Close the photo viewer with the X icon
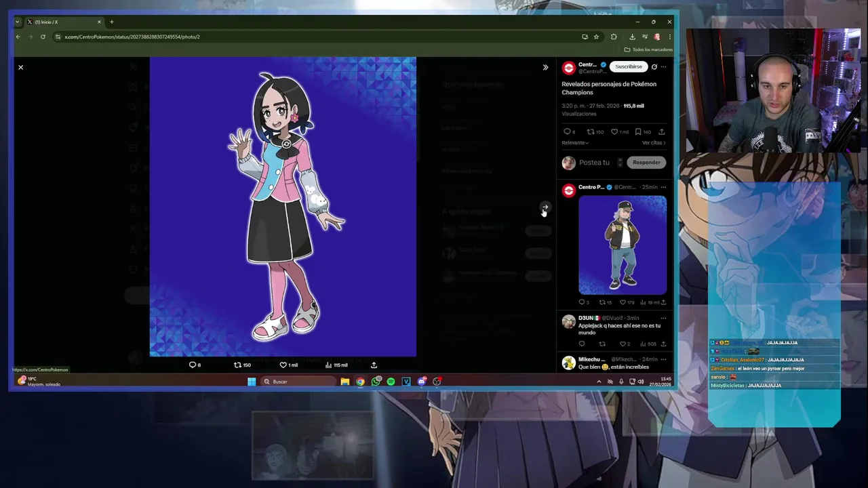Image resolution: width=868 pixels, height=488 pixels. pos(20,67)
